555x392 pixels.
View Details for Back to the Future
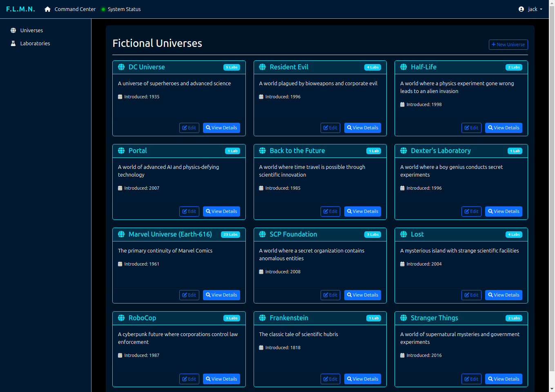(x=363, y=211)
